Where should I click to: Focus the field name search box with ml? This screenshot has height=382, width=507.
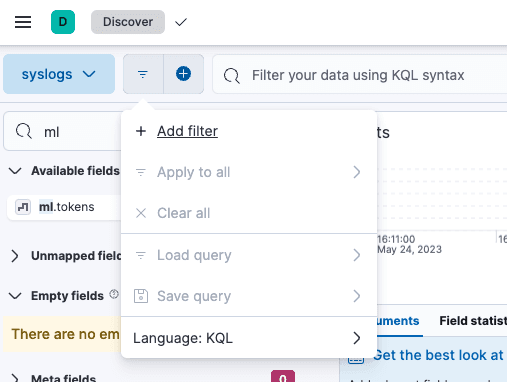pyautogui.click(x=63, y=132)
